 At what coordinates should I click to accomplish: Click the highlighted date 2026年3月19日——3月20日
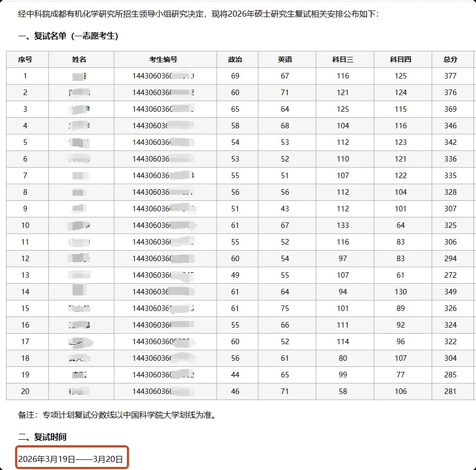[x=71, y=459]
